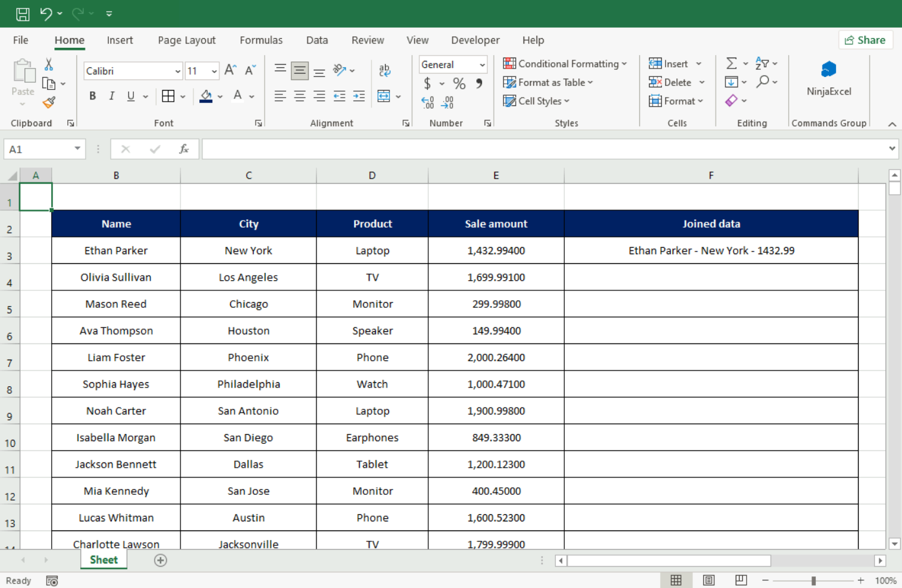The height and width of the screenshot is (588, 902).
Task: Click the Undo arrow icon
Action: tap(46, 14)
